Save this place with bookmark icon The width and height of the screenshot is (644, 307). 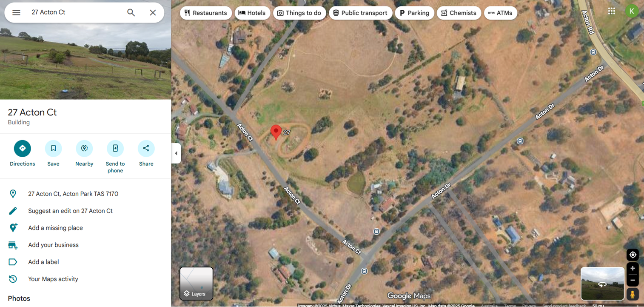53,148
